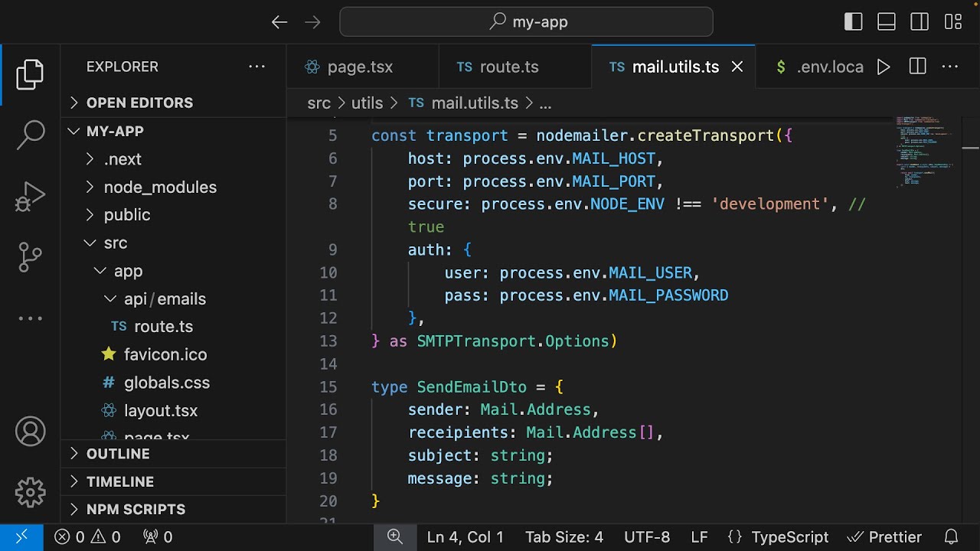
Task: Select the mail.utils.ts tab
Action: tap(674, 67)
